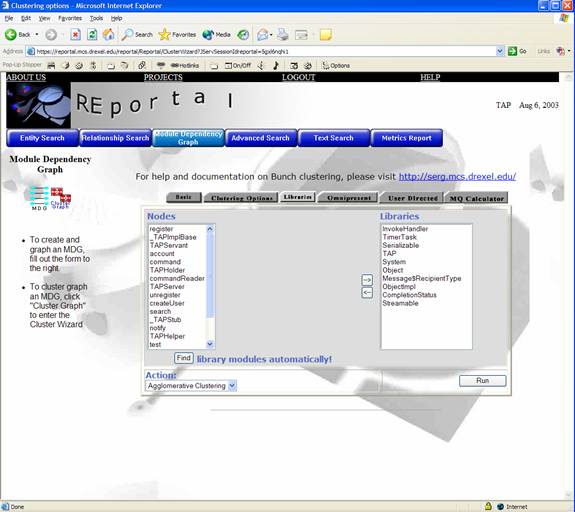Viewport: 575px width, 512px height.
Task: Click the Print icon in browser toolbar
Action: tap(282, 34)
